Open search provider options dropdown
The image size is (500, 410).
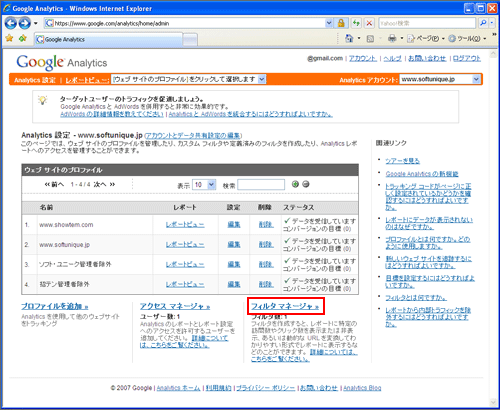(x=492, y=23)
